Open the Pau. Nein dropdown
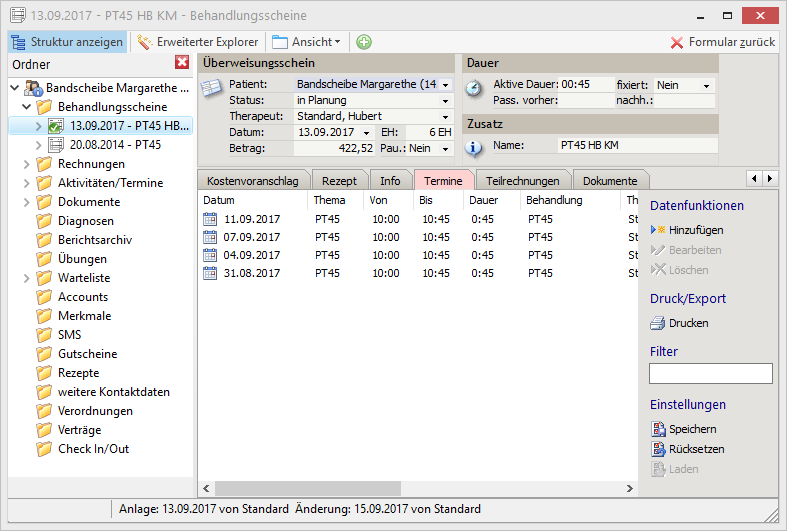Image resolution: width=787 pixels, height=531 pixels. (x=446, y=148)
